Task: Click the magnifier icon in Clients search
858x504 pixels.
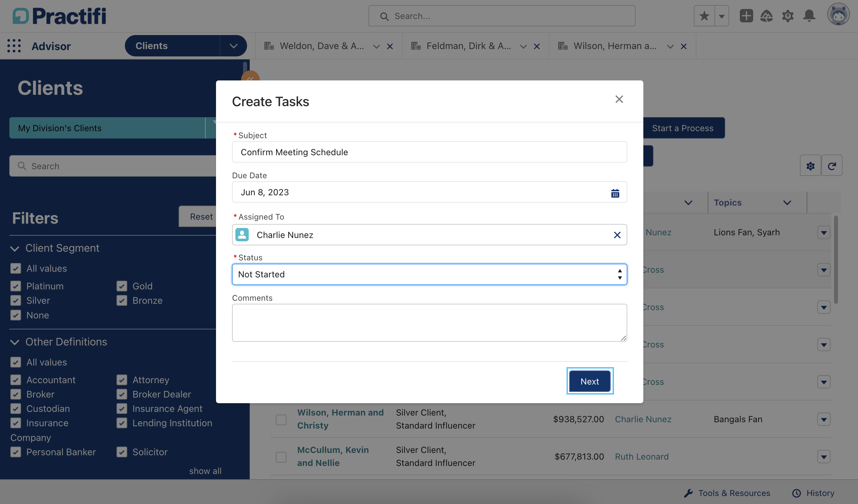Action: [x=22, y=166]
